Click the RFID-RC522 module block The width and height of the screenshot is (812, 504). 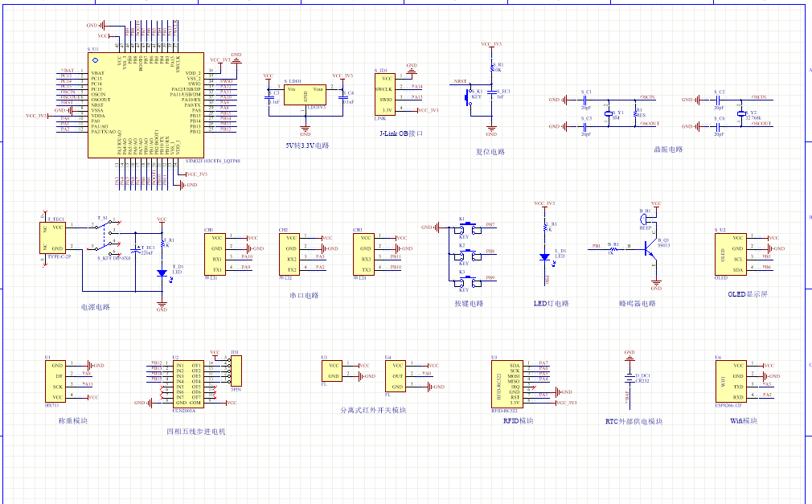click(506, 383)
